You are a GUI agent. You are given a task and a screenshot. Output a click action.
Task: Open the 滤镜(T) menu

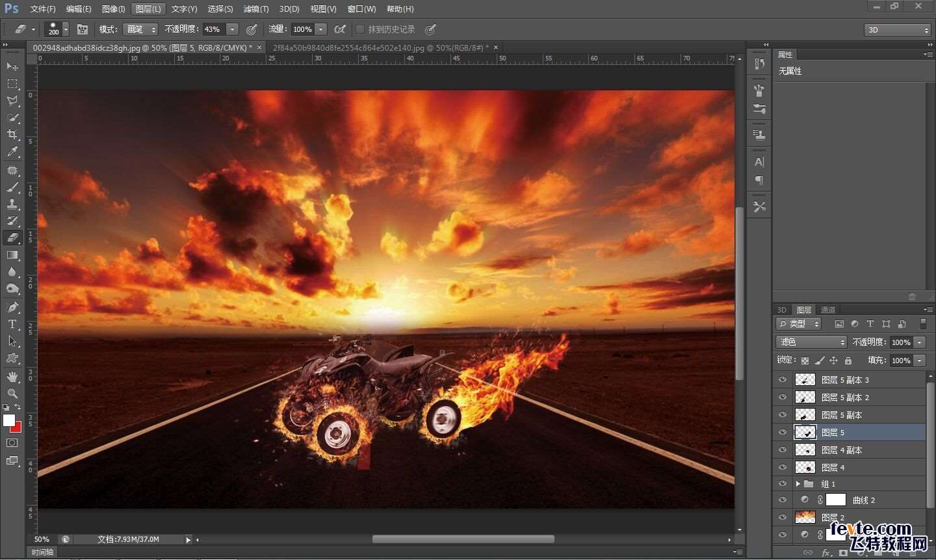pos(256,9)
